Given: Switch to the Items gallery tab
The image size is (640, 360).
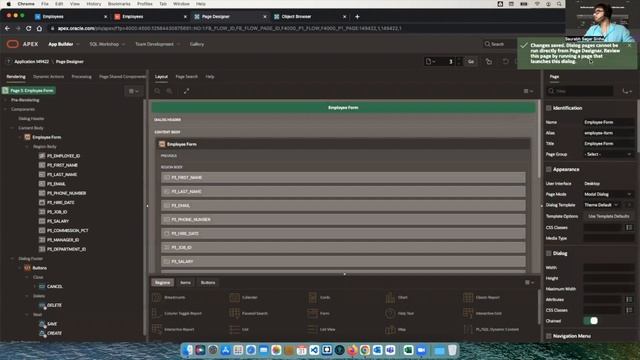Looking at the screenshot, I should coord(185,282).
